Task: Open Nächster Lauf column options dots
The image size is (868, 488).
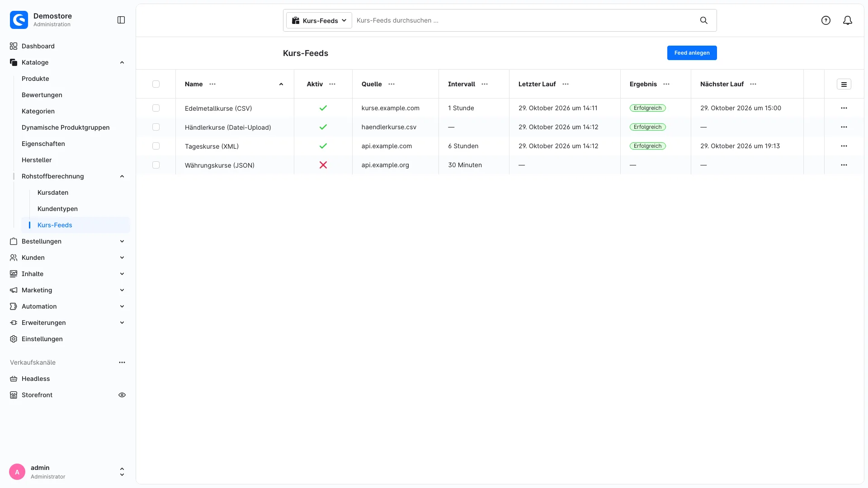Action: click(x=753, y=84)
